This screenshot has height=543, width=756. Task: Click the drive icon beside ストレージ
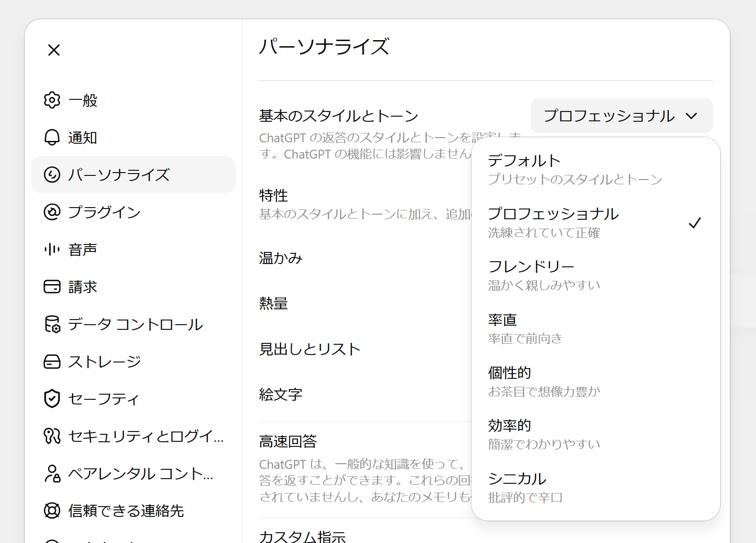[52, 362]
